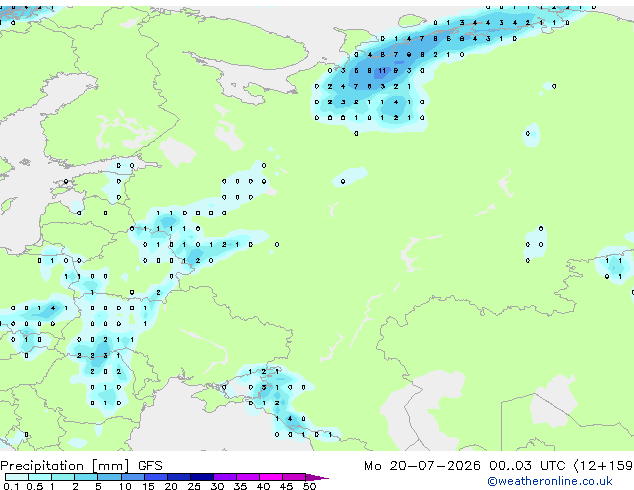Click the "40" legend scale label
Image resolution: width=634 pixels, height=490 pixels.
pos(263,486)
